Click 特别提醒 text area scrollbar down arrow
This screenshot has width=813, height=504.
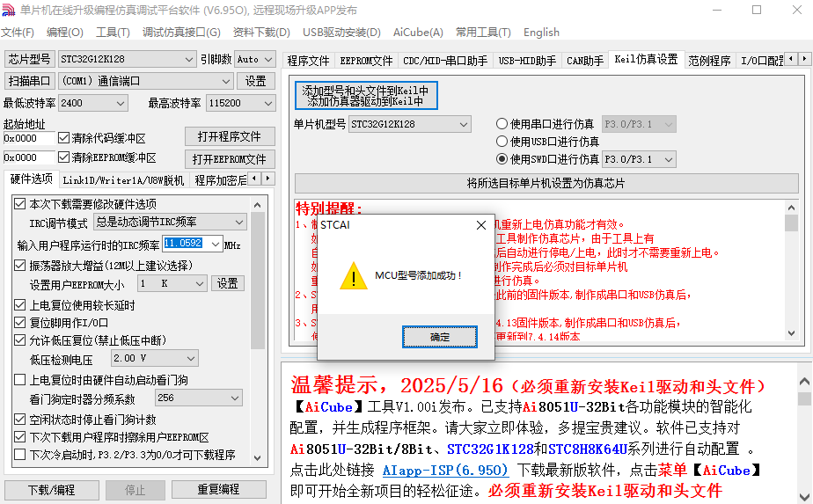pos(791,333)
